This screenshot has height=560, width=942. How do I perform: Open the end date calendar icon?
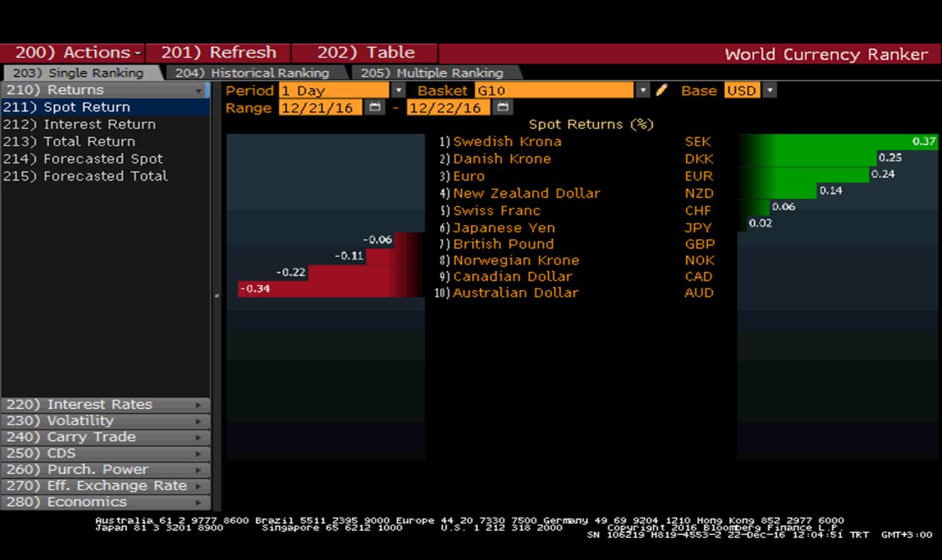click(502, 108)
